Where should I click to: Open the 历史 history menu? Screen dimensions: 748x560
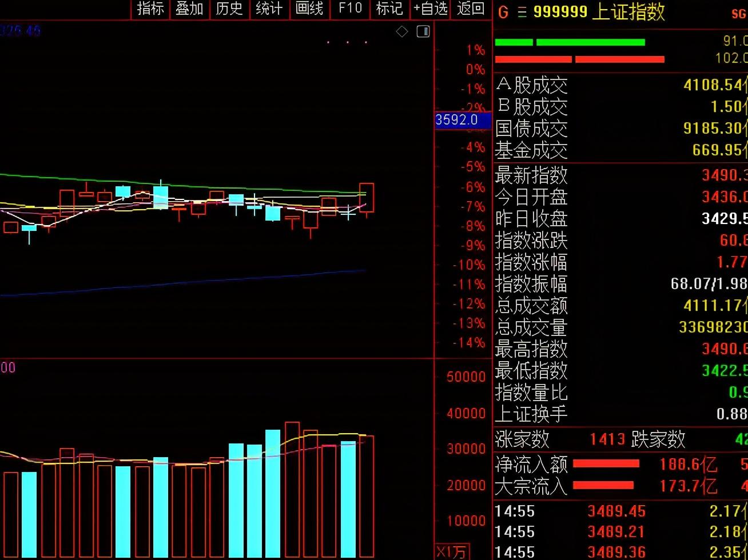click(x=229, y=9)
